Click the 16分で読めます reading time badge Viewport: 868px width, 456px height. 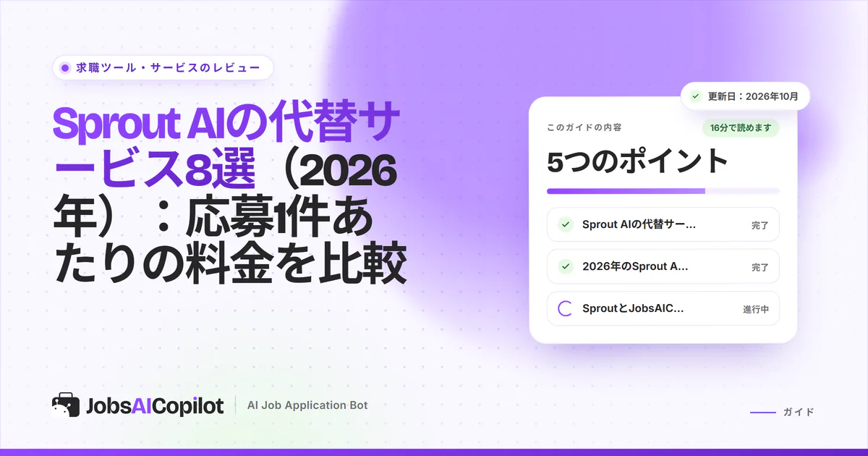pos(740,128)
